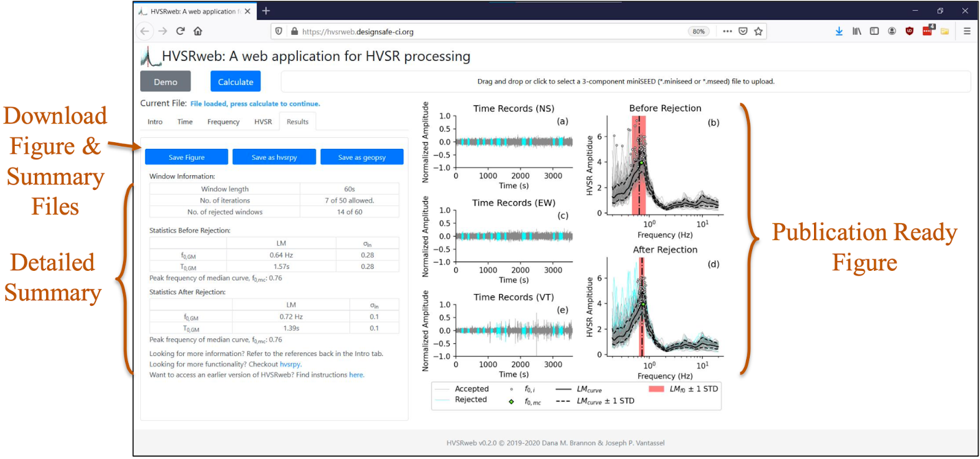Show the sidebar using the sidebars icon

[x=874, y=31]
